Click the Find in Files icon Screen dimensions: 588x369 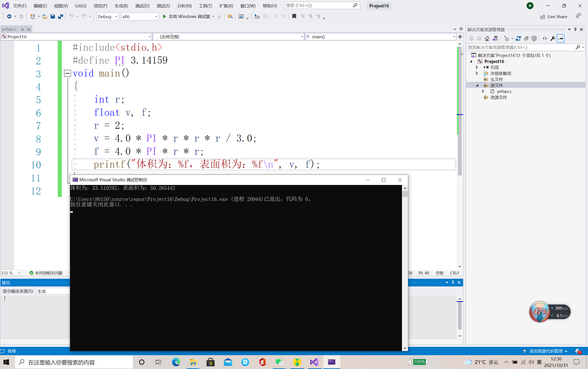[x=230, y=16]
